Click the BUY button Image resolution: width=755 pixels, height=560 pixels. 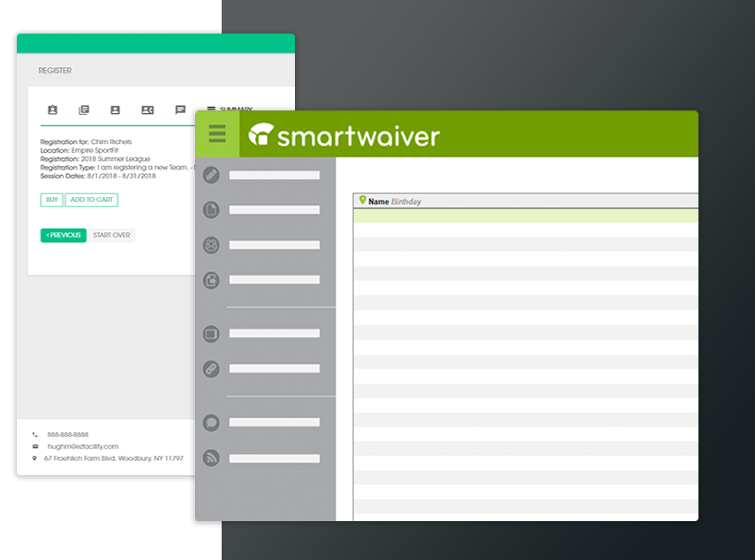(x=52, y=200)
